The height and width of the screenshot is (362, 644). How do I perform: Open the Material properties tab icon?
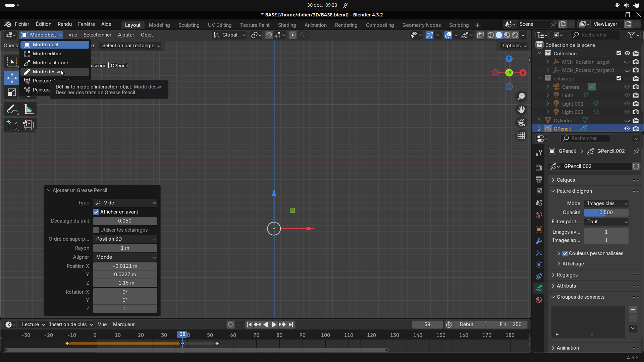coord(539,300)
